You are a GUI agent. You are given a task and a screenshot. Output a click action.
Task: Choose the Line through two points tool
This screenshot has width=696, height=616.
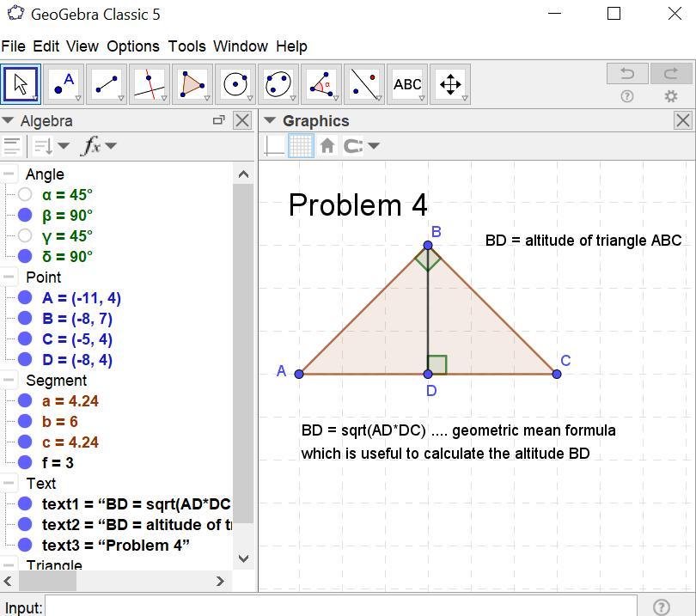(107, 84)
